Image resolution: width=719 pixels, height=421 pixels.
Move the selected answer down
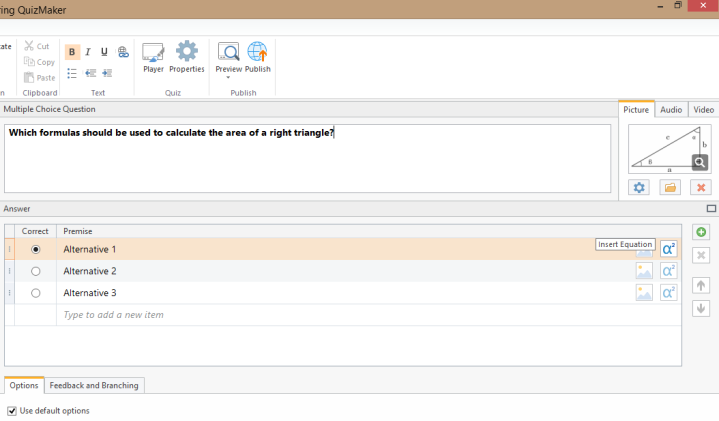701,309
